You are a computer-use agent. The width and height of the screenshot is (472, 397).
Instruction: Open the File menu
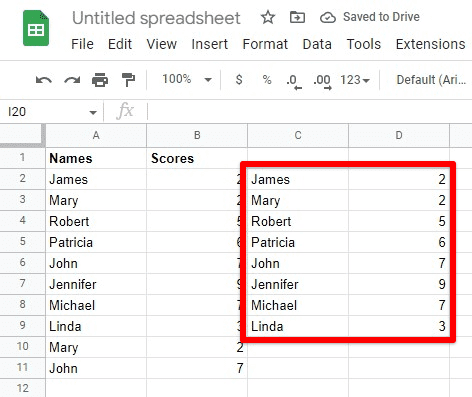(82, 44)
